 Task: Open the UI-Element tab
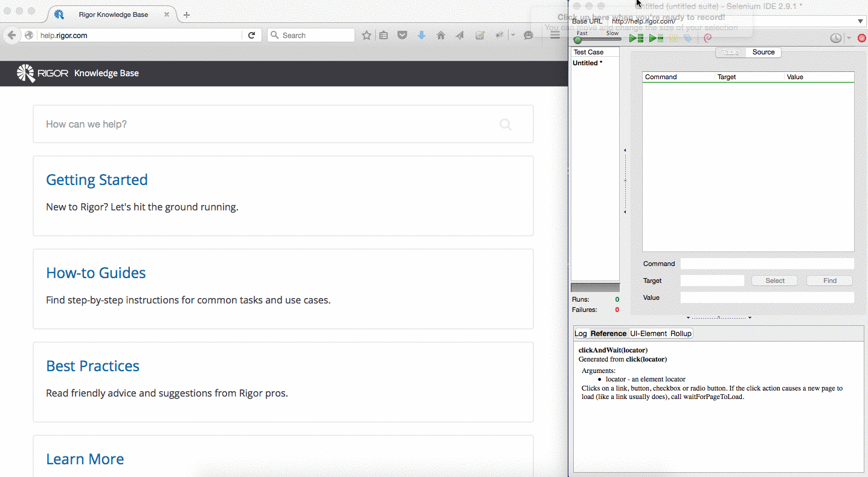(x=648, y=334)
